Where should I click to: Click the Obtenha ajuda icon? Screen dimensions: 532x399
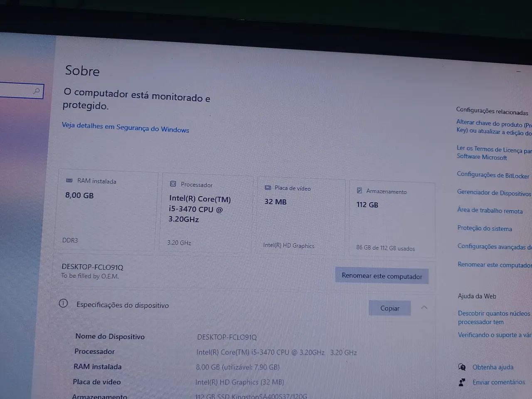tap(462, 367)
